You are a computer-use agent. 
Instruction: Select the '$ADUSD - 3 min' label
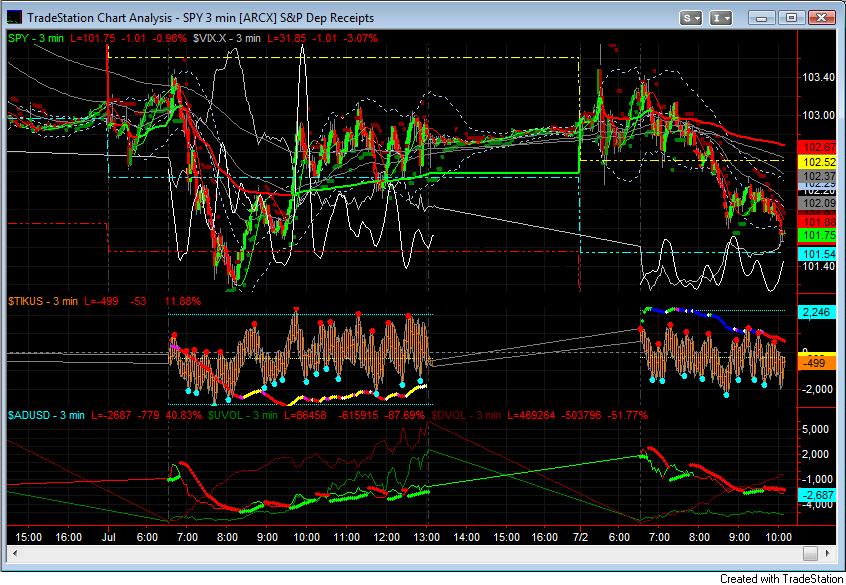(x=46, y=415)
